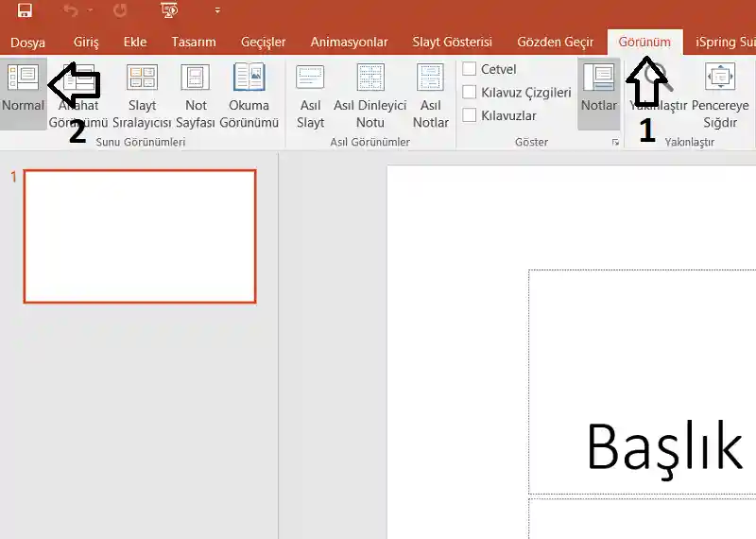Switch to the Giriş tab
This screenshot has width=756, height=539.
86,42
